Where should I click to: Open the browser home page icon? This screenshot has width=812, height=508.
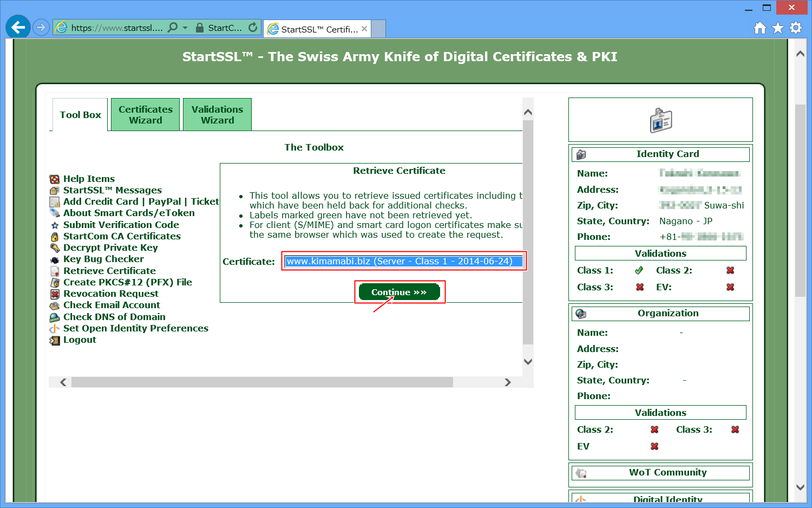[760, 28]
